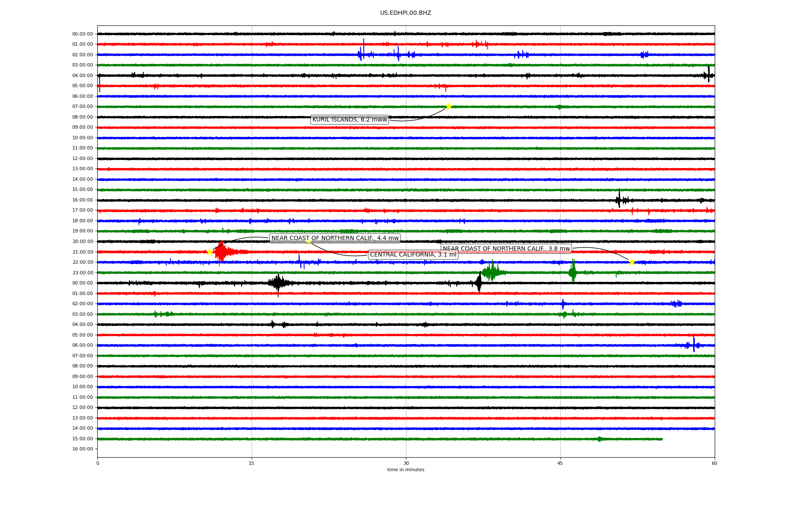Click the US.EDHPI.00.BHZ plot title

tap(405, 13)
